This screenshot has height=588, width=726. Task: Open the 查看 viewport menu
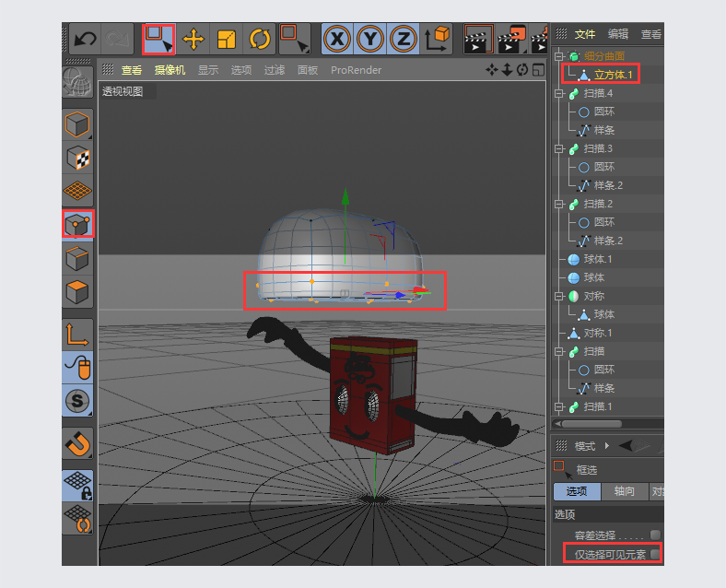(132, 70)
